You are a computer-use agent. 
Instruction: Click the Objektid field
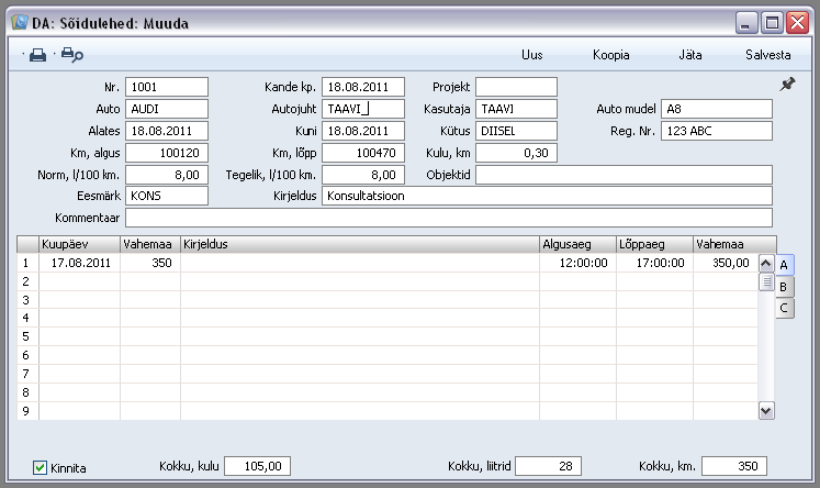(x=624, y=175)
